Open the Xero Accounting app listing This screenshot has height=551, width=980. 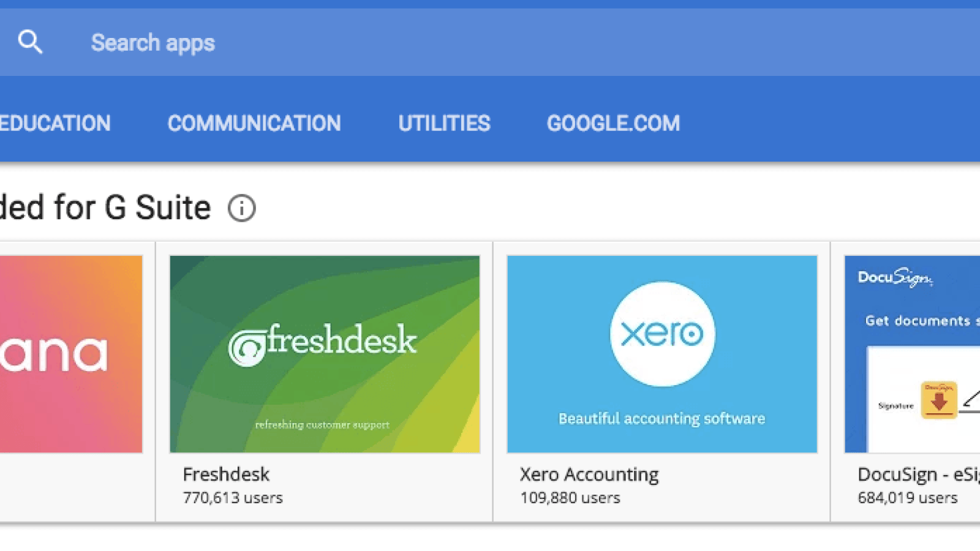589,474
